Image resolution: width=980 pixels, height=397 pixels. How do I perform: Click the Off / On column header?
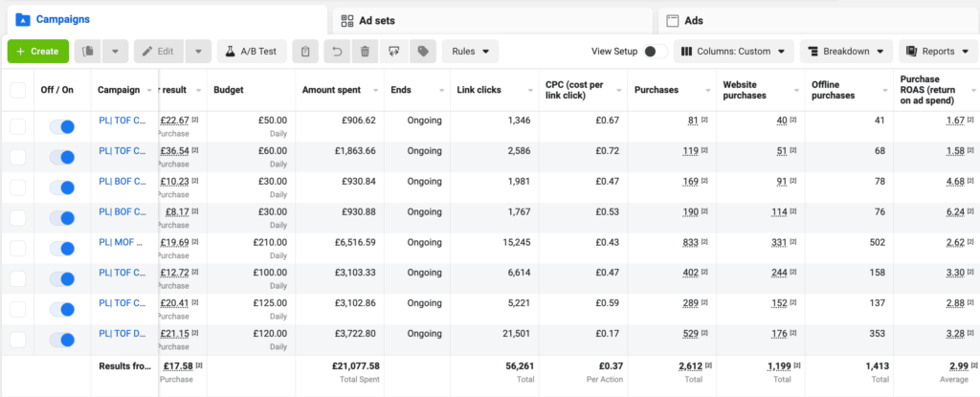click(x=56, y=90)
